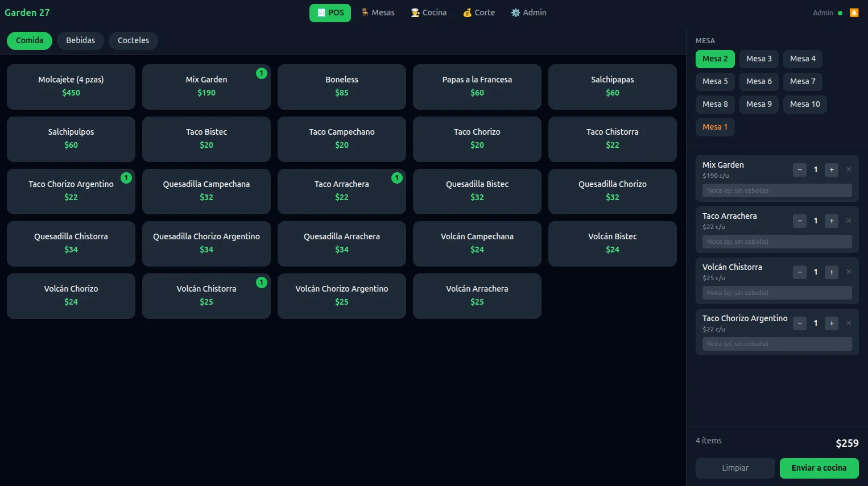Increase Taco Chorizo Argentino quantity
Screen dimensions: 868x486
(832, 323)
